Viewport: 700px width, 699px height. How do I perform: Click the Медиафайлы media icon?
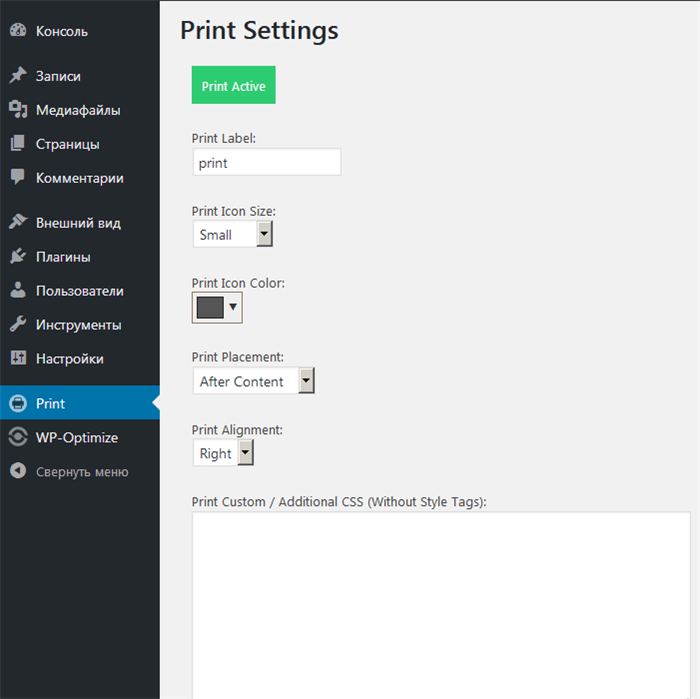[x=18, y=109]
